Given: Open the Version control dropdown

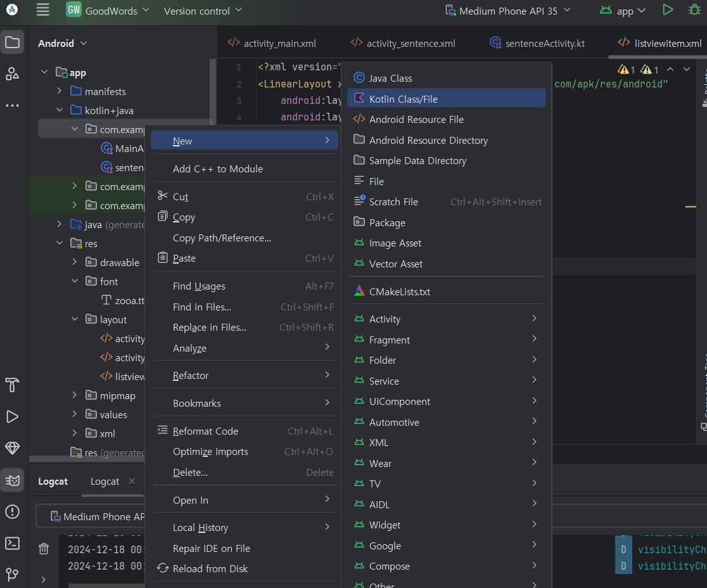Looking at the screenshot, I should pyautogui.click(x=203, y=10).
